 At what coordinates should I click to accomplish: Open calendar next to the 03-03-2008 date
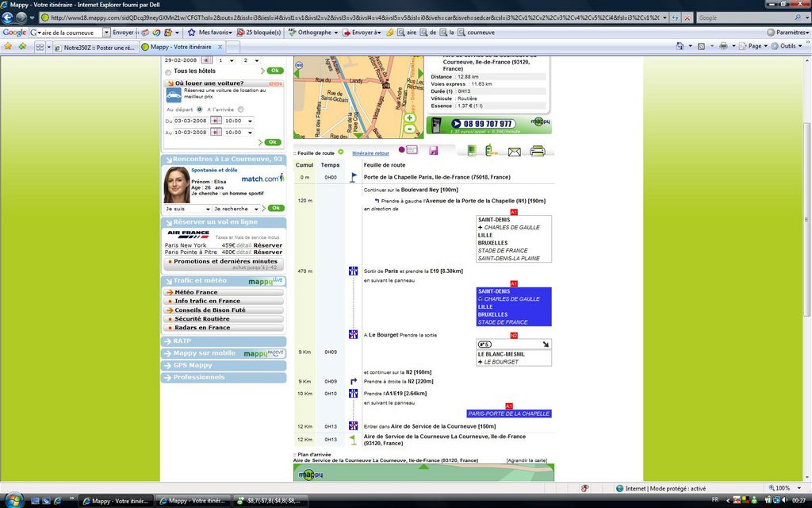215,121
